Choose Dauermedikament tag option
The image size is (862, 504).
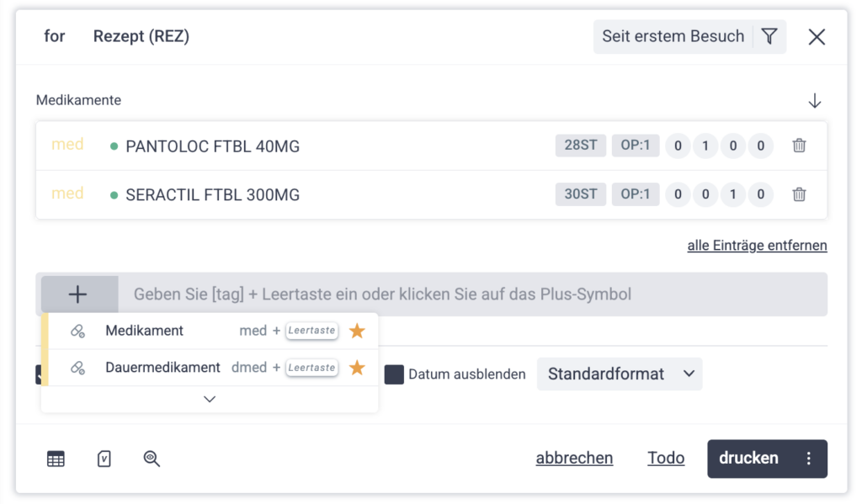tap(162, 368)
